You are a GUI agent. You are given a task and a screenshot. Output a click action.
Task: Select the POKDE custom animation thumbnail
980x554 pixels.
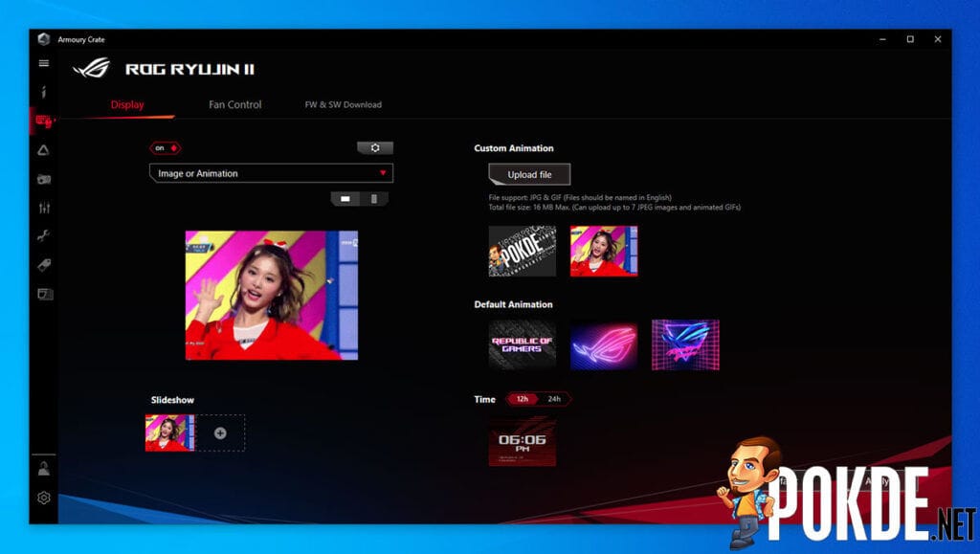coord(523,251)
